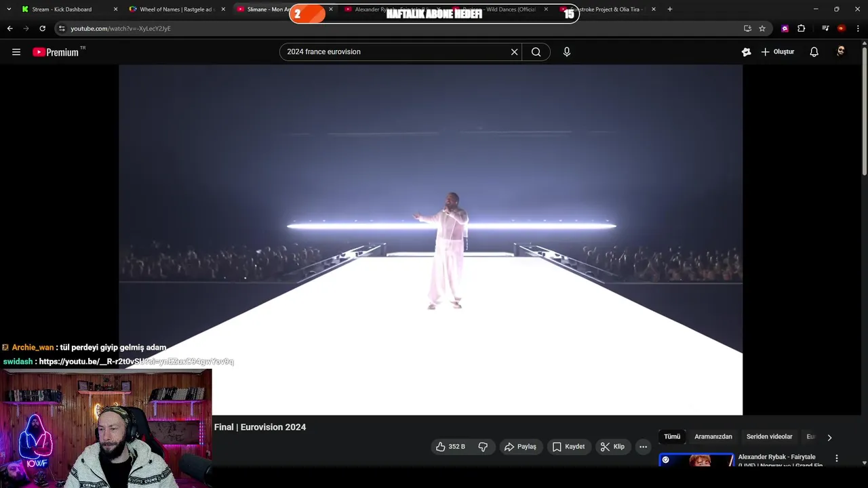Open options for Alexander Rybak suggestion
This screenshot has height=488, width=868.
(x=836, y=459)
